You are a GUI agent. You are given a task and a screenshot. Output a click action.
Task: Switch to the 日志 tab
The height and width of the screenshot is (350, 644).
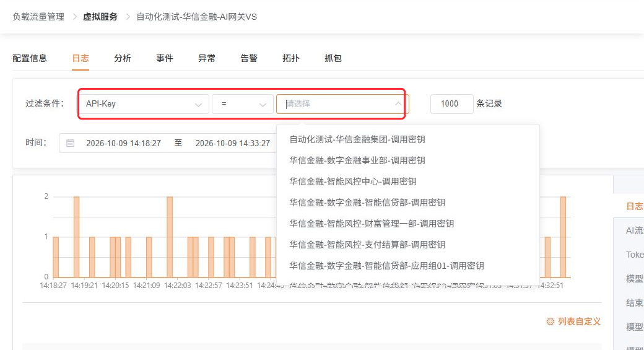coord(80,58)
